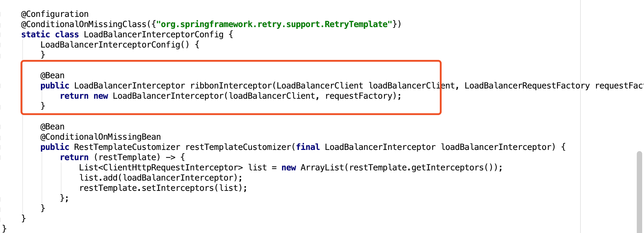Click the first @Bean annotation
The image size is (644, 233).
pyautogui.click(x=52, y=76)
